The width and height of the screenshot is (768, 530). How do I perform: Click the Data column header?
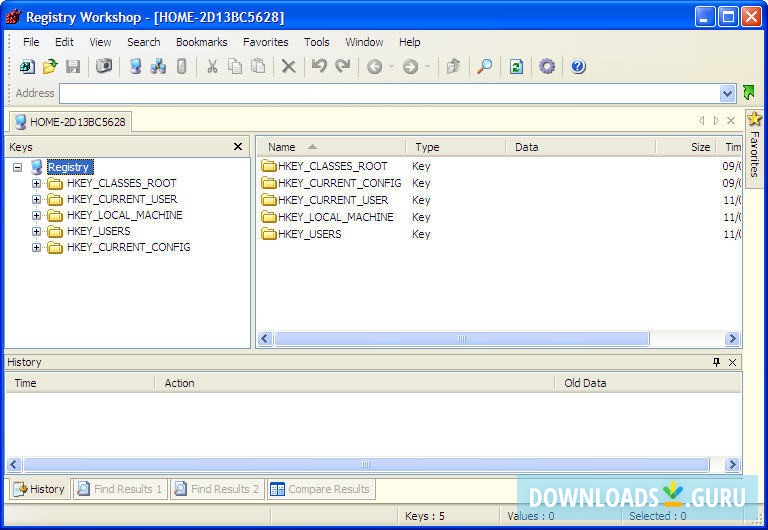580,147
